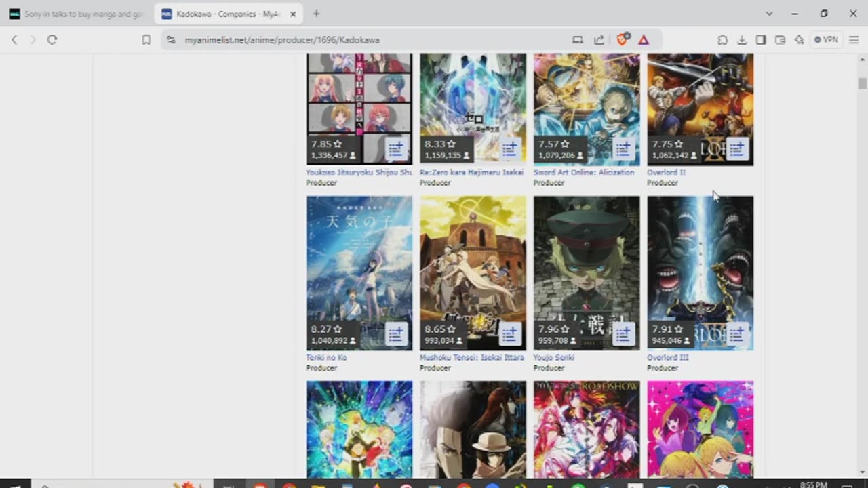The image size is (868, 488).
Task: Go back to previous page
Action: click(14, 40)
